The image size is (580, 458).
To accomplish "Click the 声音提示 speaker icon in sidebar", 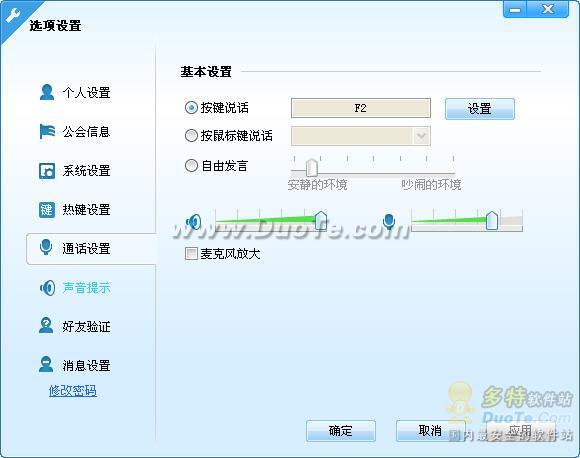I will pos(47,287).
